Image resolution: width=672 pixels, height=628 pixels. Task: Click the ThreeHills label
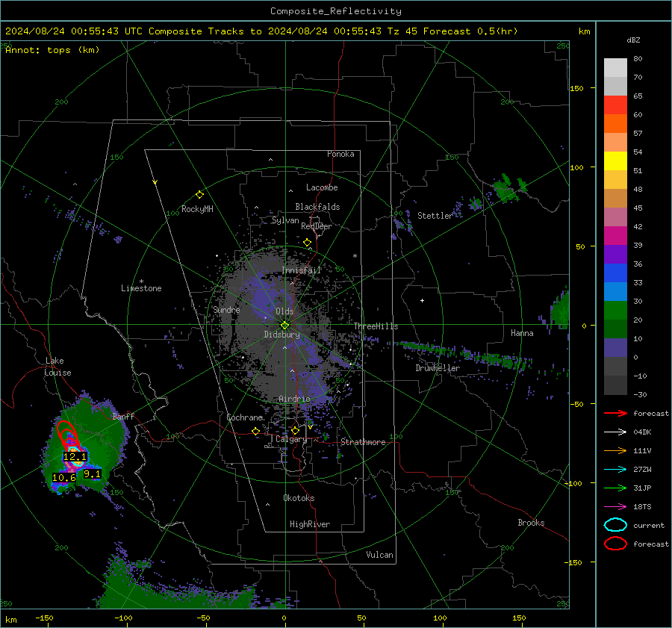pyautogui.click(x=376, y=326)
